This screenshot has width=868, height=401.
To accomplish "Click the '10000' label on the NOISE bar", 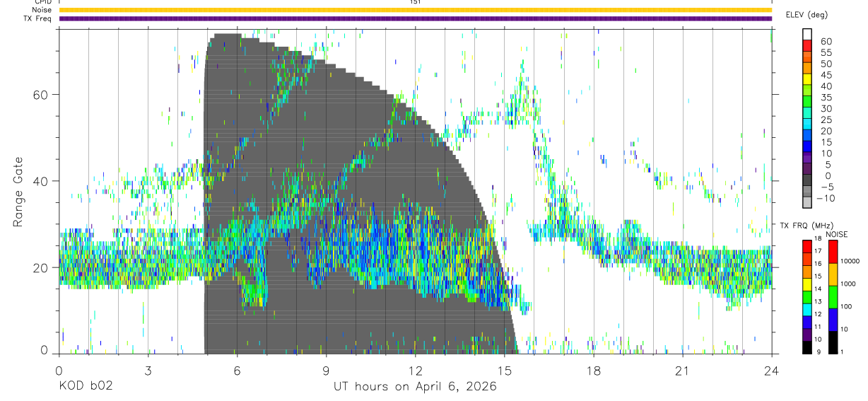I will point(850,261).
